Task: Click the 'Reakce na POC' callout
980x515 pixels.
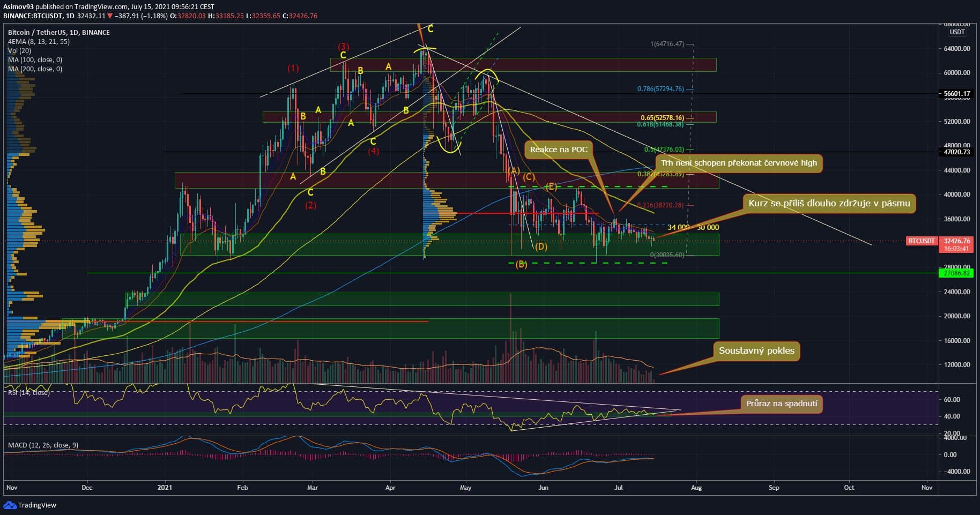Action: 559,150
